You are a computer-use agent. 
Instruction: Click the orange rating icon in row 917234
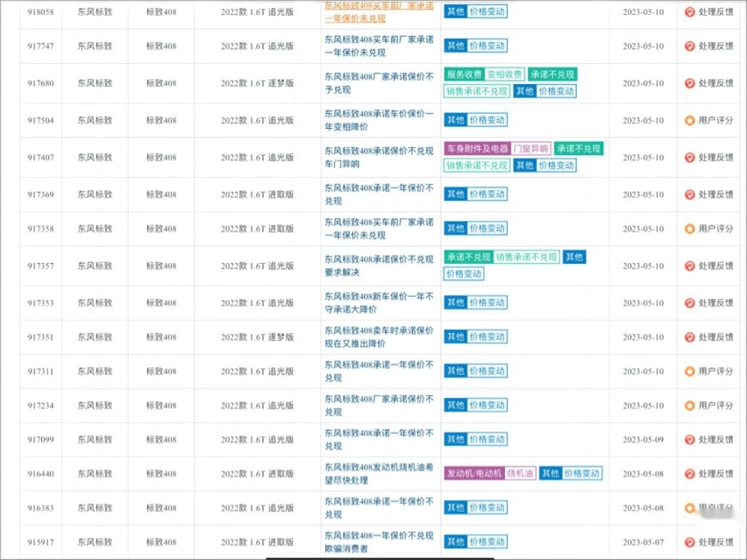click(689, 406)
